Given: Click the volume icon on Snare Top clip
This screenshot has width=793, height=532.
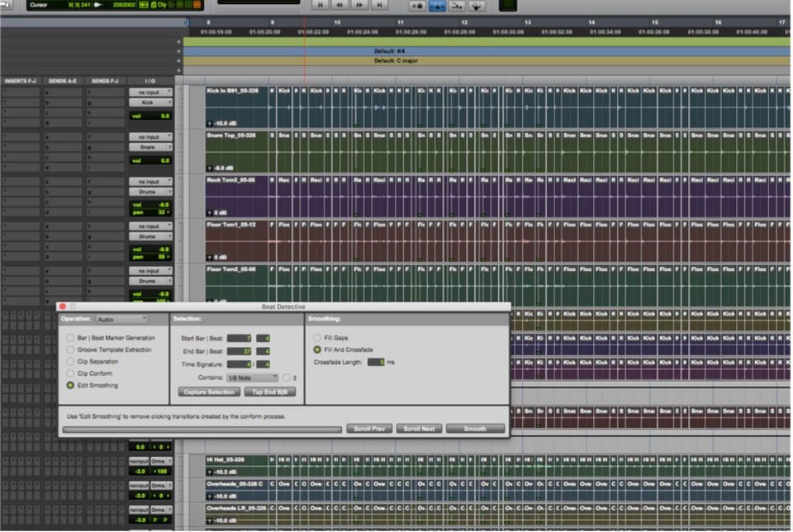Looking at the screenshot, I should [x=209, y=168].
